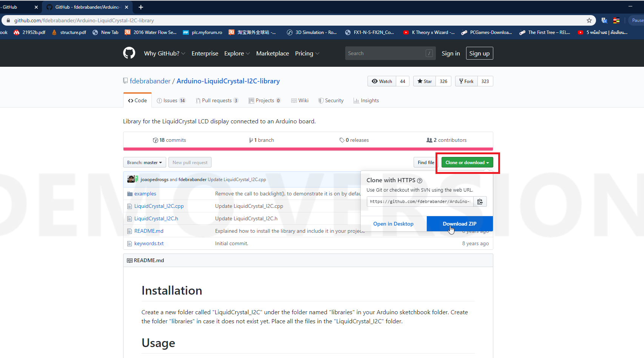
Task: Copy the clone URL with the clipboard icon
Action: [480, 201]
